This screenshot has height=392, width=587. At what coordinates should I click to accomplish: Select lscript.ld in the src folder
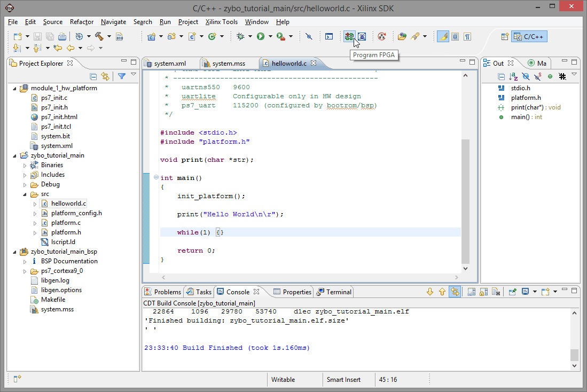coord(62,242)
